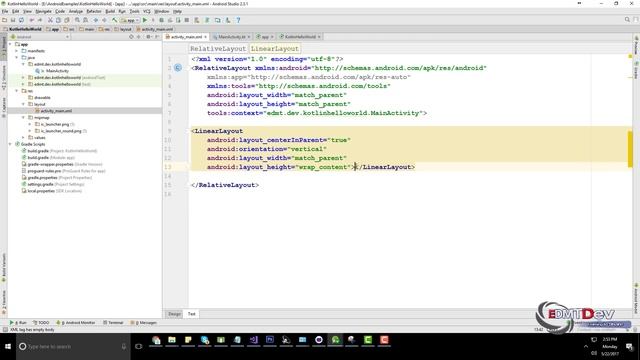Click the project panel settings gear icon
Image resolution: width=640 pixels, height=360 pixels.
148,37
